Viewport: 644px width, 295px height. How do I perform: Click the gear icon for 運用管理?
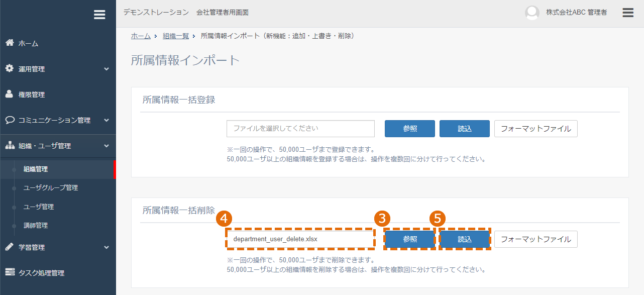click(10, 68)
